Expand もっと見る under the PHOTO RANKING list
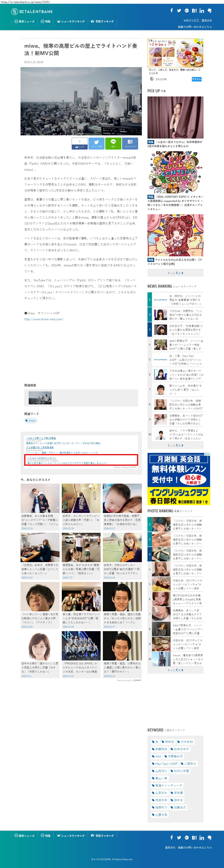The height and width of the screenshot is (868, 224). (175, 670)
